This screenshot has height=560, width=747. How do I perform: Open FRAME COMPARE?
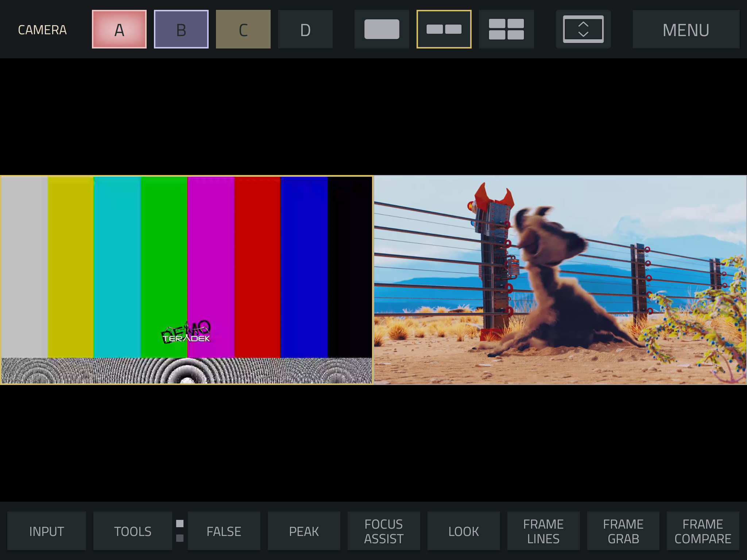(703, 531)
